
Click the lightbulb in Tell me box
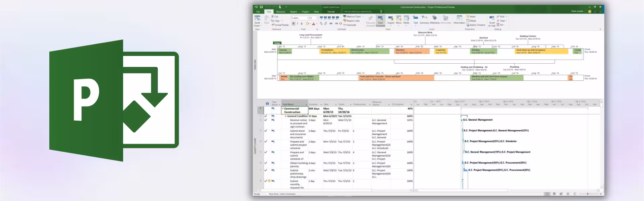tap(381, 11)
